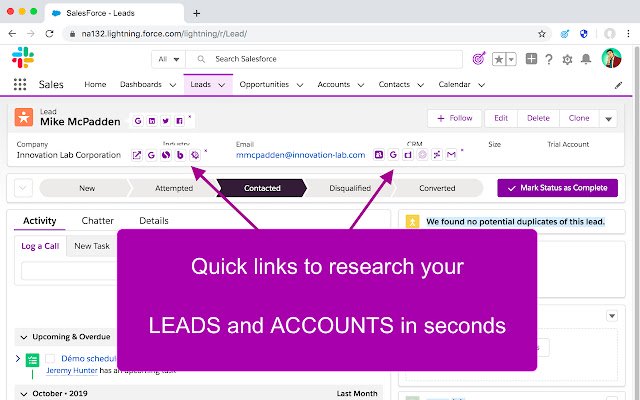Tick the Demo scheduled task checkbox
The width and height of the screenshot is (640, 400).
[50, 359]
